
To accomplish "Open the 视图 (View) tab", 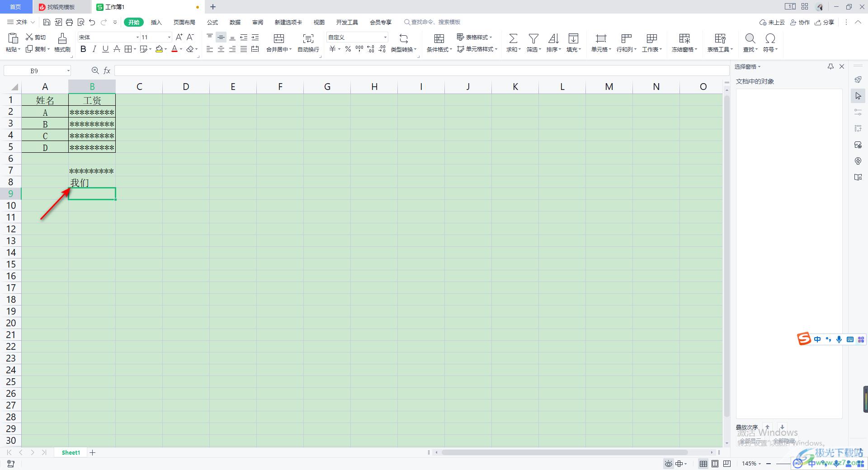I will click(319, 22).
